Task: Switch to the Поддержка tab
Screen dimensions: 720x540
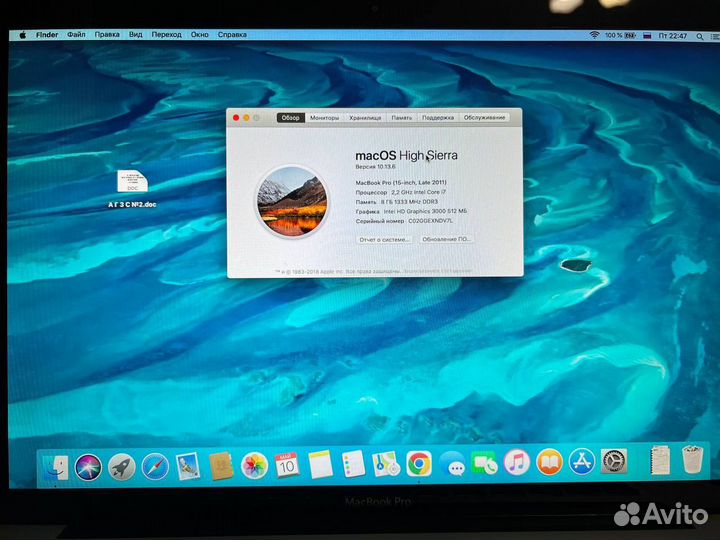Action: [438, 118]
